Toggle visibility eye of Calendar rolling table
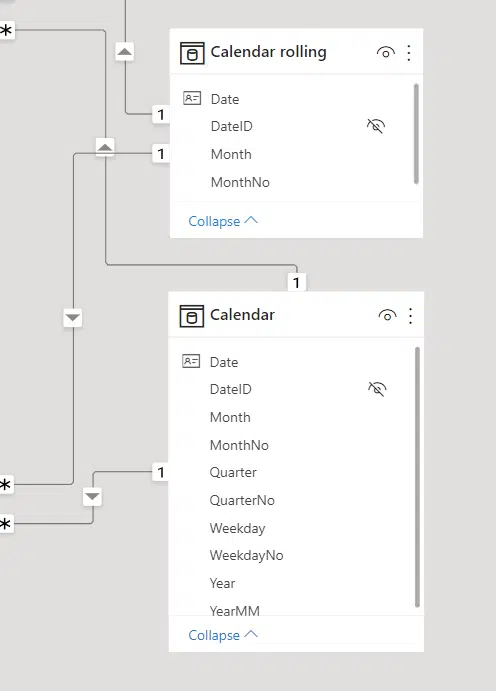Viewport: 496px width, 691px height. (385, 53)
